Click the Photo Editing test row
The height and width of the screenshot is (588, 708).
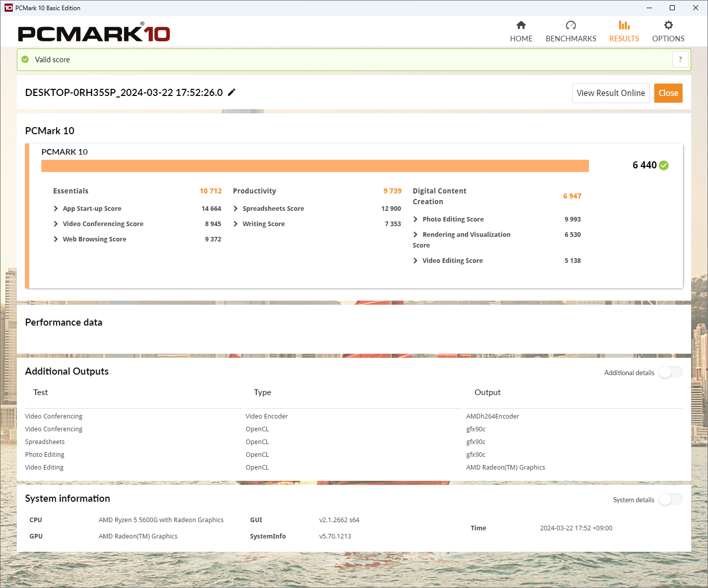(44, 454)
